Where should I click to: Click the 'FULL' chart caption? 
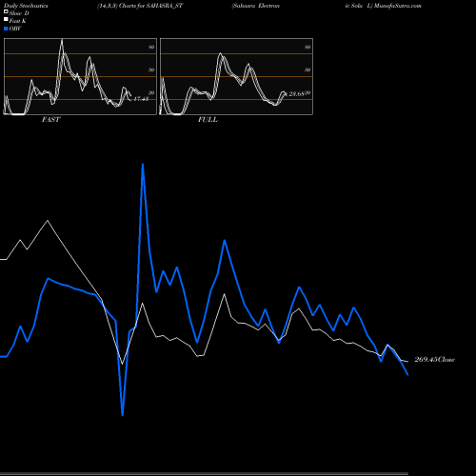point(208,120)
